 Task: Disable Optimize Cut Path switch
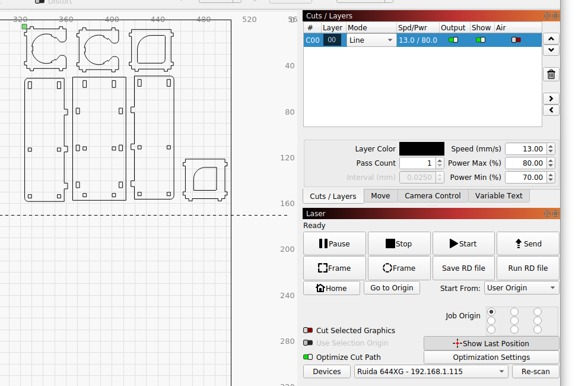(308, 357)
